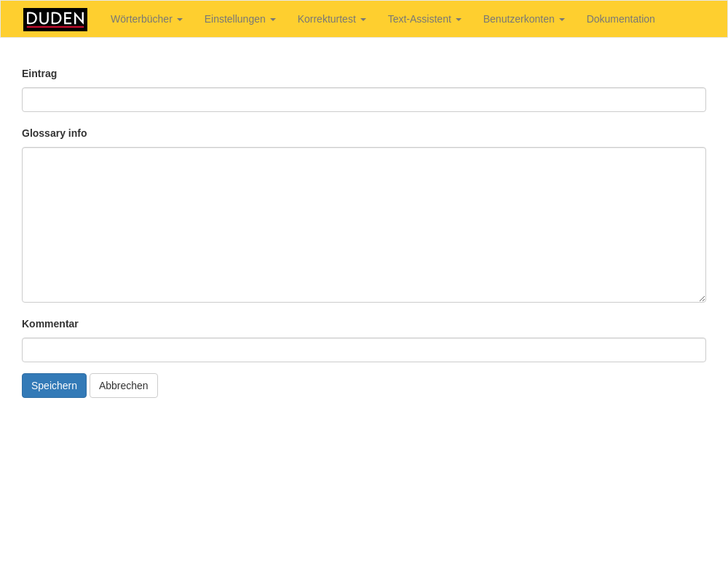The image size is (728, 582).
Task: Open the Korrekturtest menu
Action: 331,19
